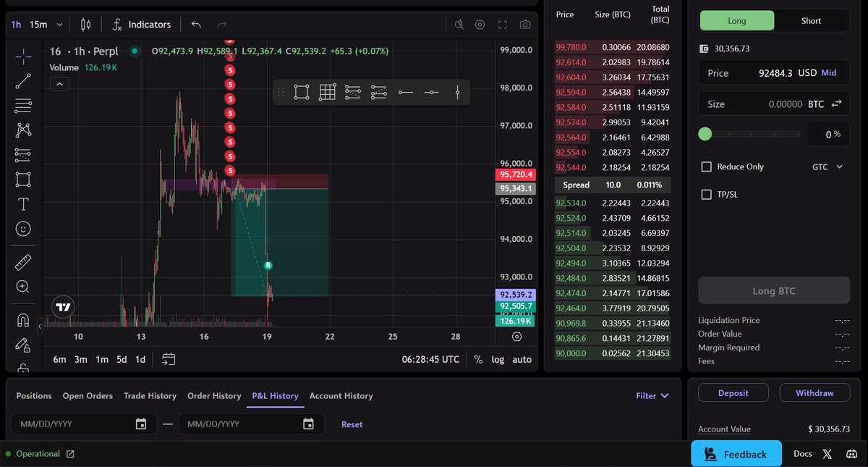
Task: Select the rectangle shapes tool in left sidebar
Action: coord(23,179)
